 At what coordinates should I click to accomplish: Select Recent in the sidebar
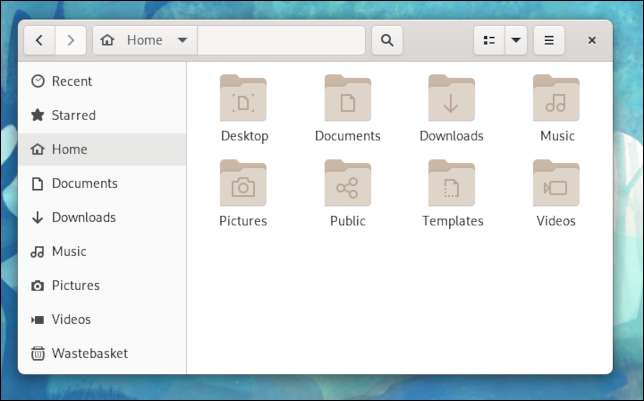(71, 81)
